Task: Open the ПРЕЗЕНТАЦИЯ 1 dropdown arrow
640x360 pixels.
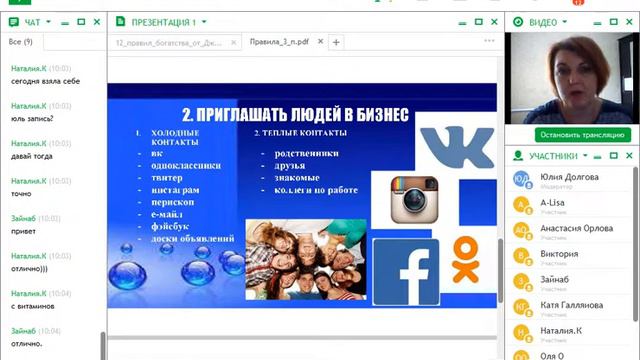Action: [x=204, y=22]
